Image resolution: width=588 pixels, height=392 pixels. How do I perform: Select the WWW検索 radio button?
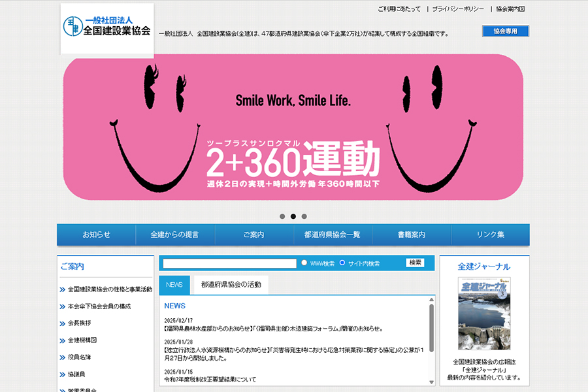click(x=304, y=263)
